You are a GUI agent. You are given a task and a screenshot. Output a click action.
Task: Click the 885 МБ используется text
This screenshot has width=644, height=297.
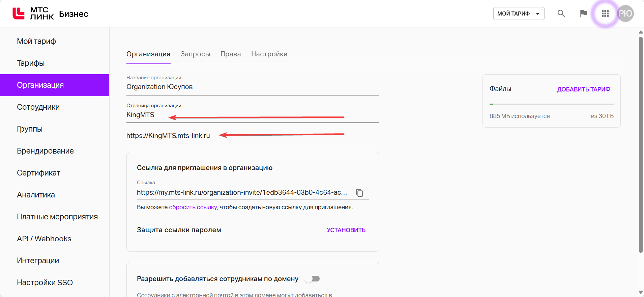pos(520,116)
